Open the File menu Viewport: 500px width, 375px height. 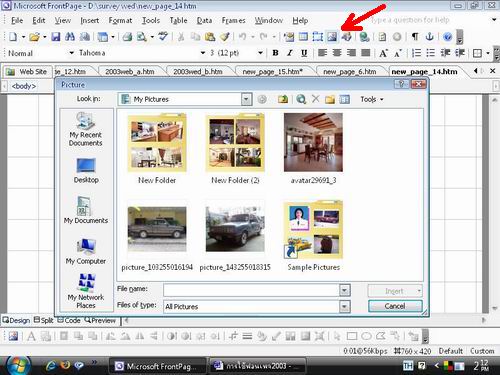point(17,21)
